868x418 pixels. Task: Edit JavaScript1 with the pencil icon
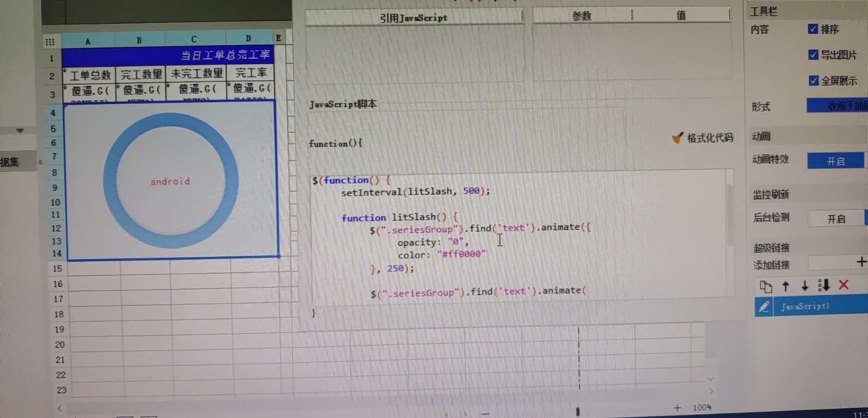pos(764,307)
